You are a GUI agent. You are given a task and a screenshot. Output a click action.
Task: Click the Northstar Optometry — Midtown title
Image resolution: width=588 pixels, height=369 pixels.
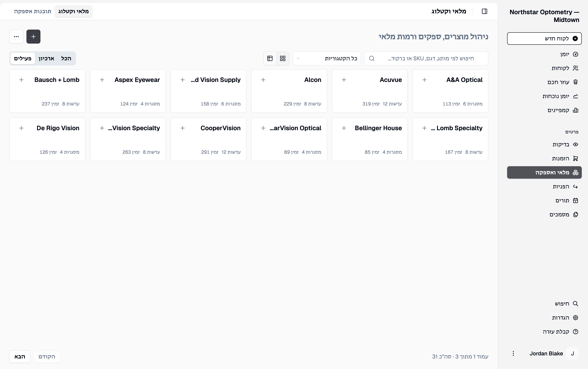coord(544,16)
